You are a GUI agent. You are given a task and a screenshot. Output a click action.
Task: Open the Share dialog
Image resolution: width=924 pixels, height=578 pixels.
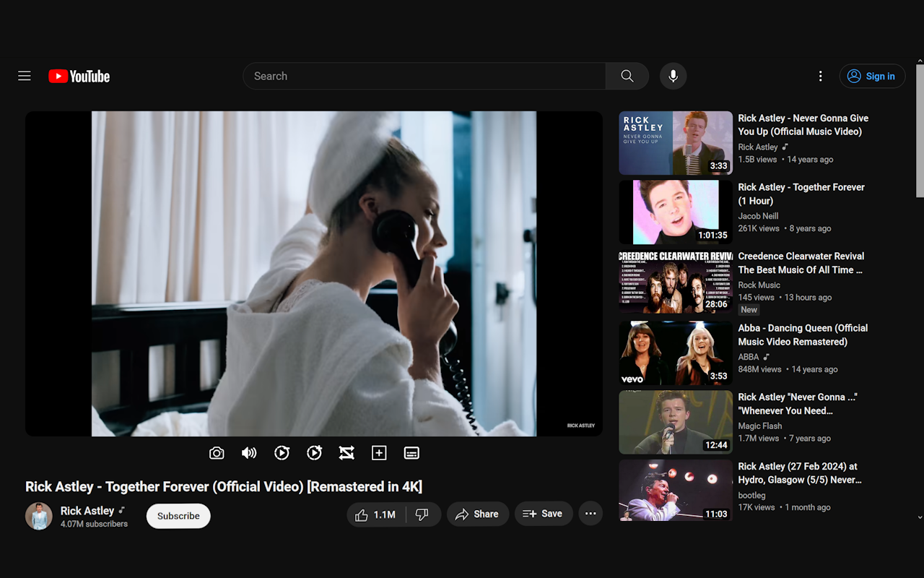pyautogui.click(x=477, y=514)
